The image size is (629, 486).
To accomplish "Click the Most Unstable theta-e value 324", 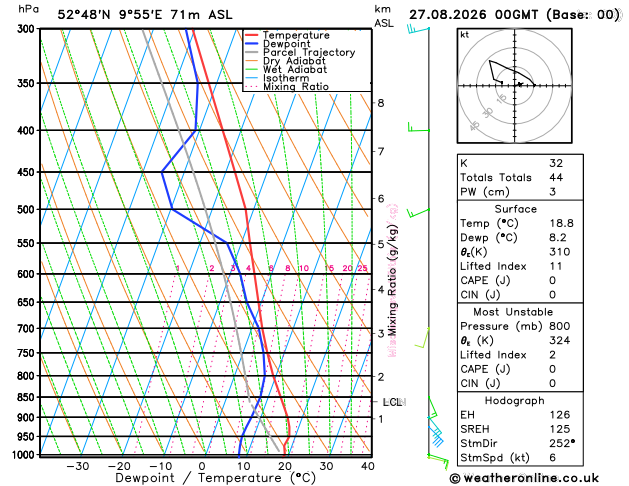I will coord(560,340).
